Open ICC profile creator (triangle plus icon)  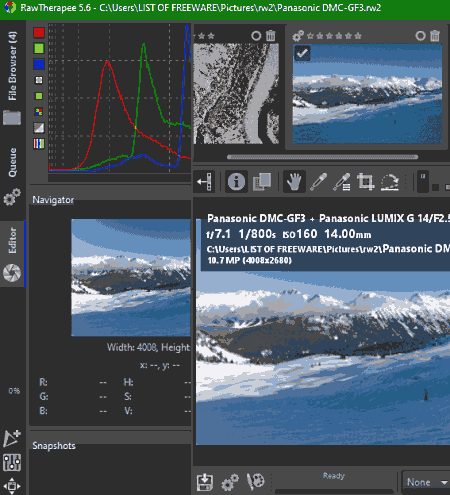coord(12,438)
